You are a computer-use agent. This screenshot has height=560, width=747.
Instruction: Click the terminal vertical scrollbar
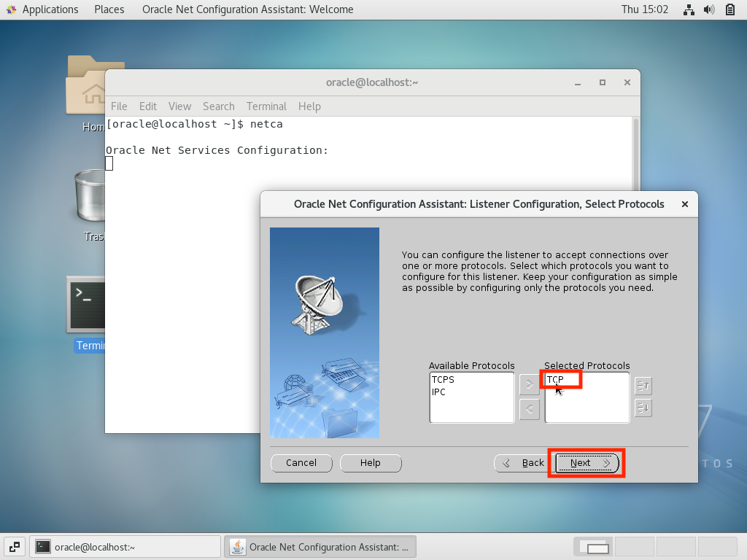pyautogui.click(x=635, y=152)
